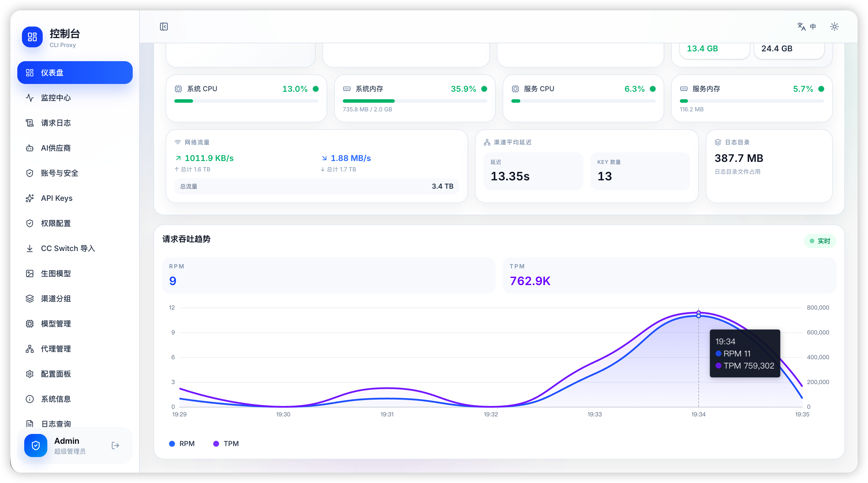Click the 日志目录 layers icon
Image resolution: width=868 pixels, height=483 pixels.
tap(718, 142)
